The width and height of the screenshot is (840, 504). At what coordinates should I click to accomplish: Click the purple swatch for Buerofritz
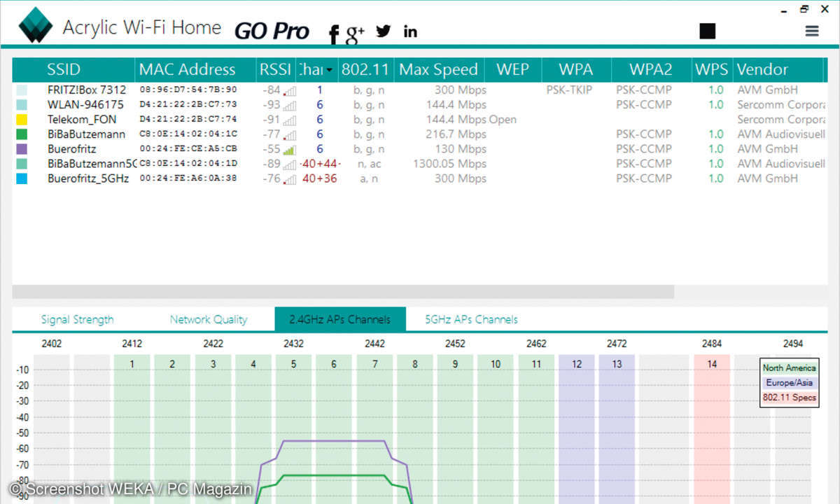pyautogui.click(x=22, y=149)
